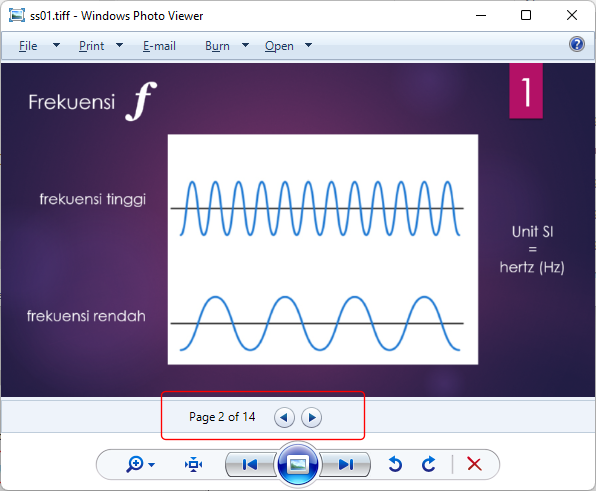This screenshot has height=491, width=596.
Task: Delete the image with red X
Action: coord(474,464)
